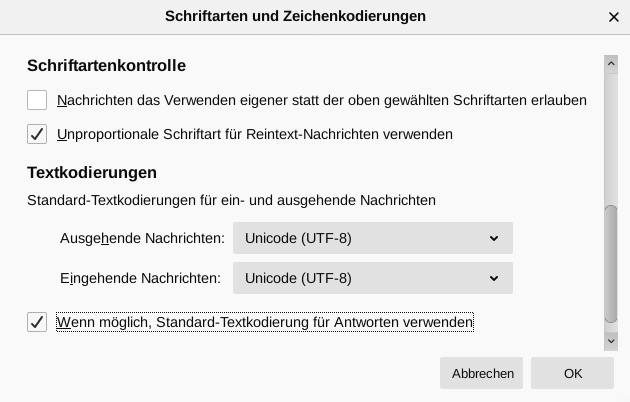This screenshot has width=630, height=402.
Task: Click the "Ausgehende Nachrichten:" label
Action: pyautogui.click(x=142, y=239)
